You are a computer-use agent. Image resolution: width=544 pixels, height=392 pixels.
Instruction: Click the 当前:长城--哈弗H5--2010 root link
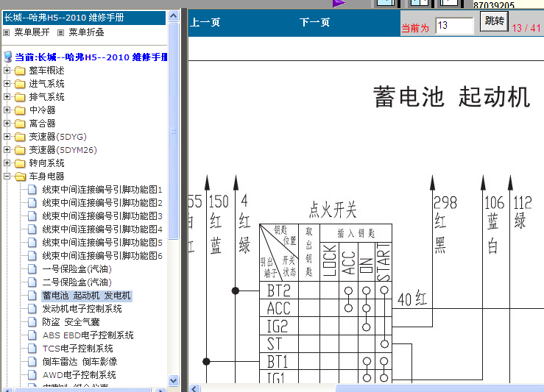(91, 57)
